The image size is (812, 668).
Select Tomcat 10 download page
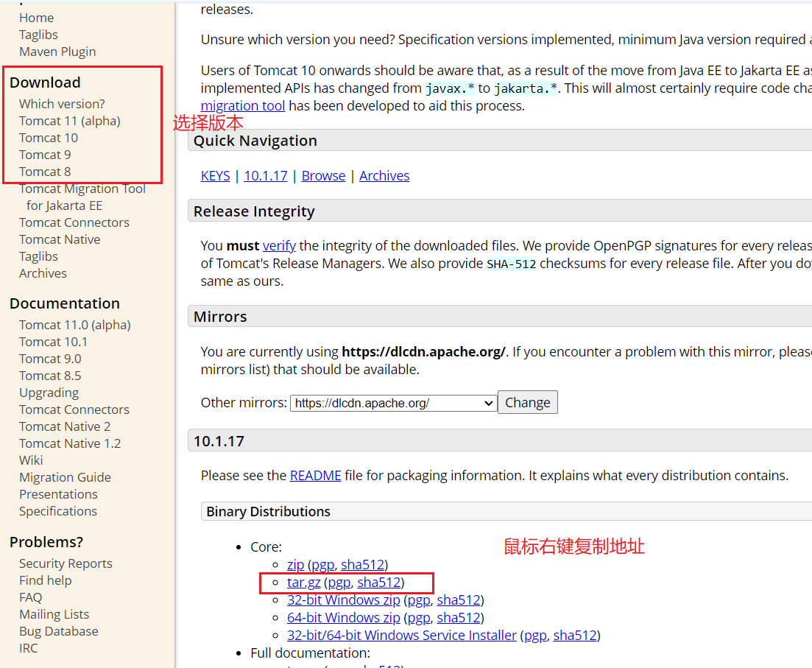49,138
